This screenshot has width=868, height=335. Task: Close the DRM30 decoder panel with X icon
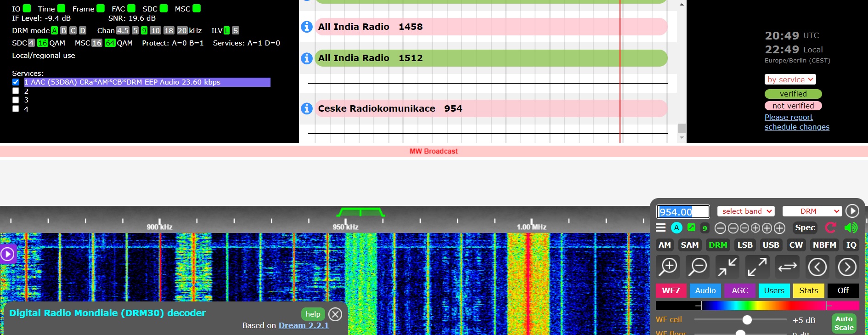coord(335,314)
